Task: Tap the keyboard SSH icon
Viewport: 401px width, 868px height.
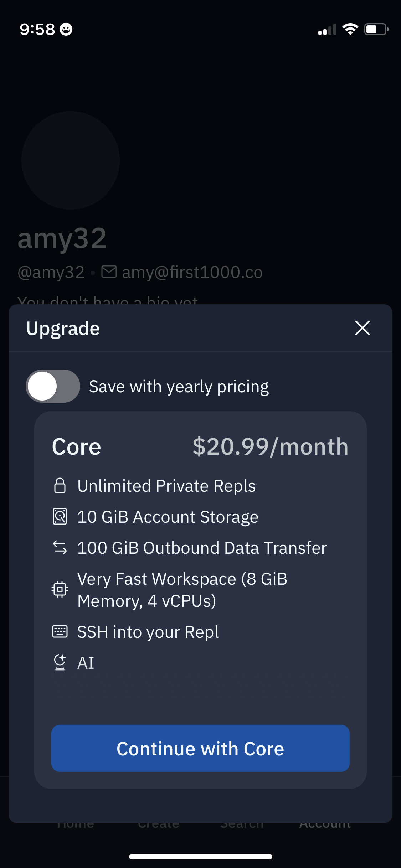Action: click(60, 632)
